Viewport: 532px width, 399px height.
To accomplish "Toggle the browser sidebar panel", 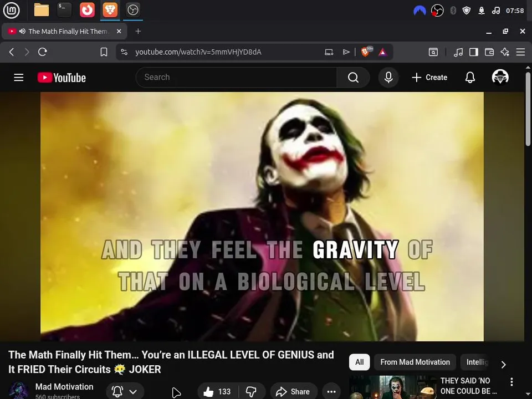I will 474,52.
